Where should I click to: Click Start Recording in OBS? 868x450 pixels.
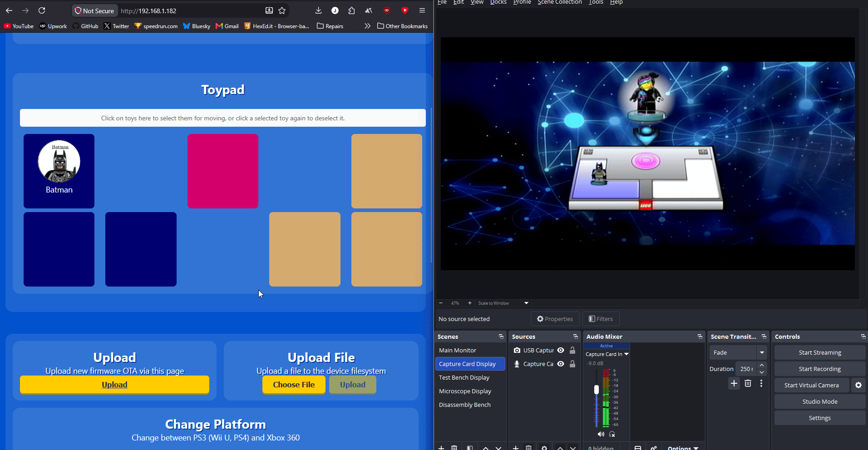(x=820, y=369)
